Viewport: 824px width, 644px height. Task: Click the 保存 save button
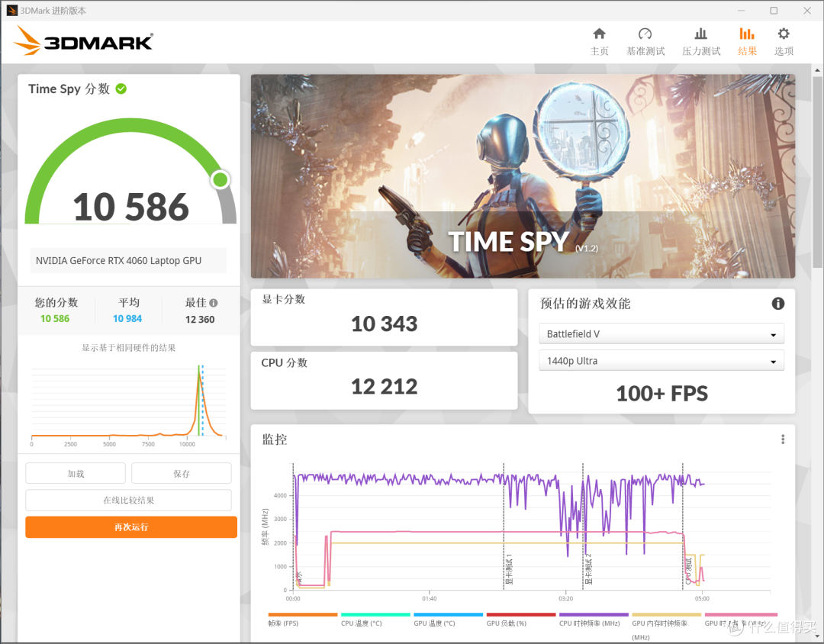click(x=182, y=473)
